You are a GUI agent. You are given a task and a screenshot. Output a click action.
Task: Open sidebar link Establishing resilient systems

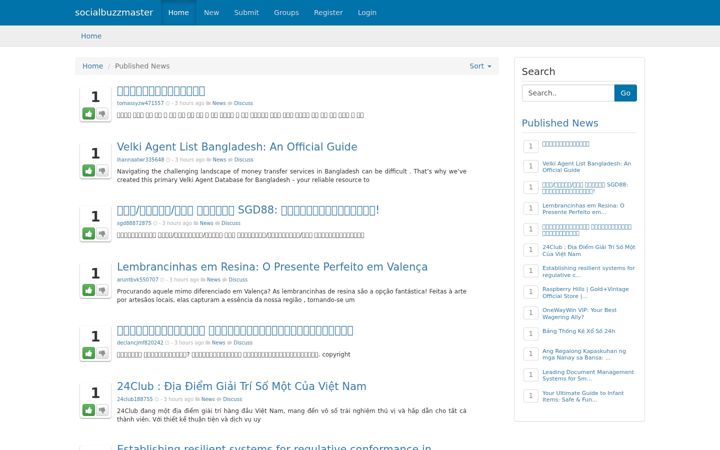(588, 271)
